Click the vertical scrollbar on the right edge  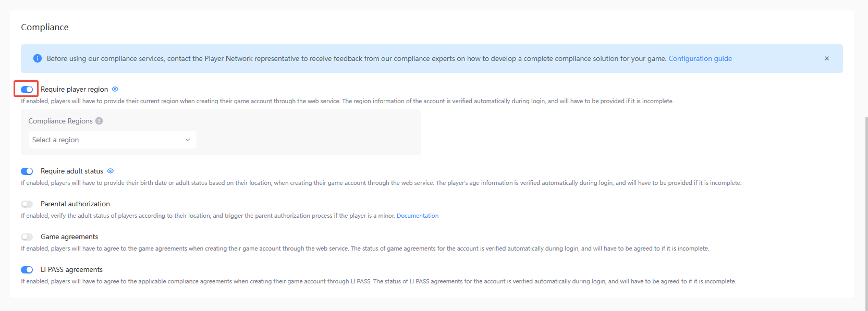click(x=866, y=208)
